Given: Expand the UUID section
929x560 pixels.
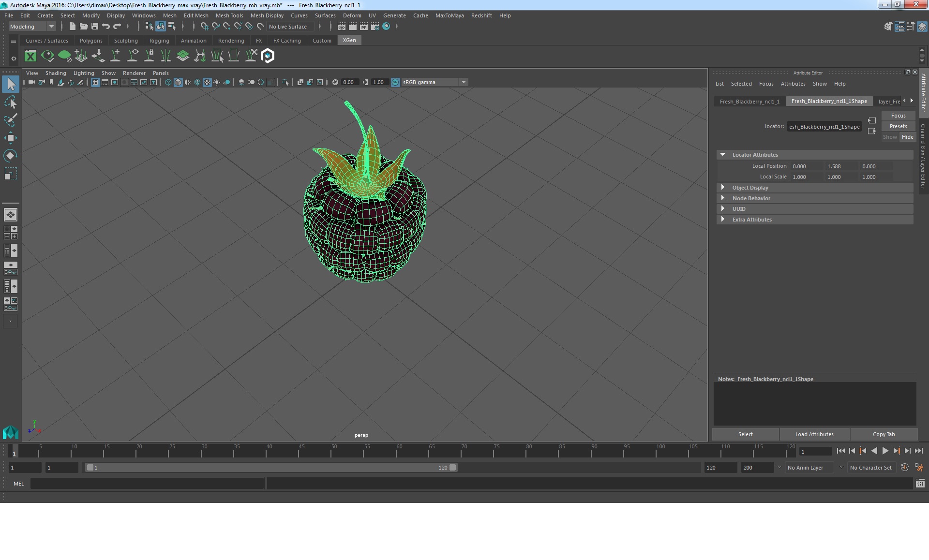Looking at the screenshot, I should [x=723, y=209].
